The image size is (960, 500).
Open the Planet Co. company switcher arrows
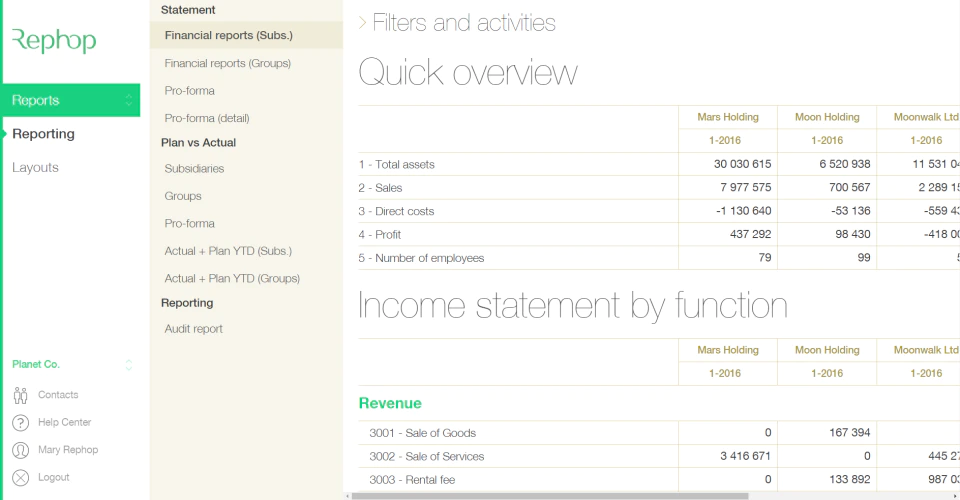point(129,365)
